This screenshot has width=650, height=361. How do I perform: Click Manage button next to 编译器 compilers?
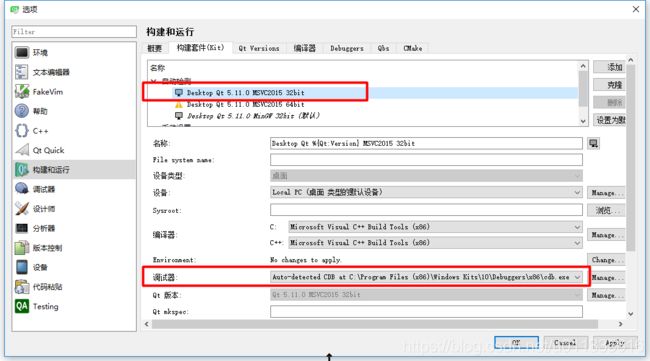(x=606, y=235)
